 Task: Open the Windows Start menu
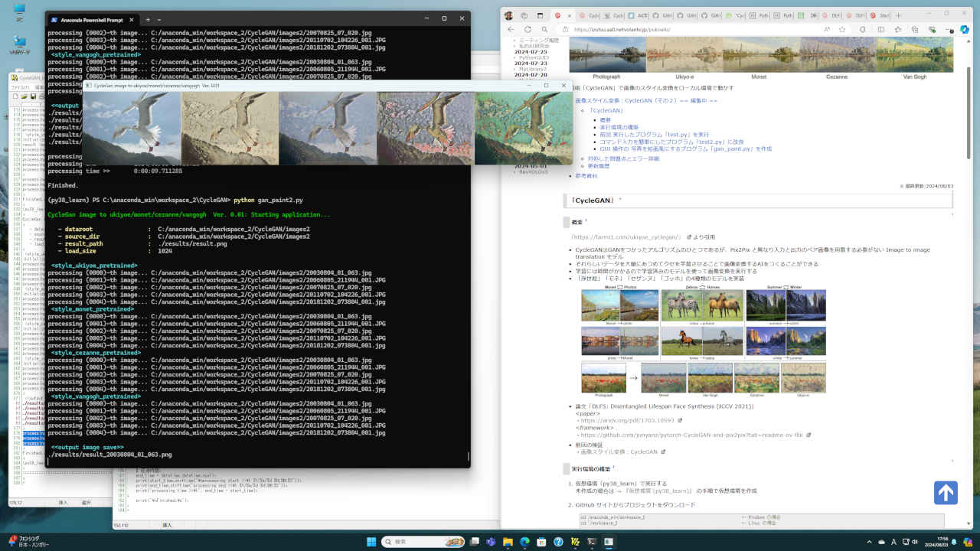pyautogui.click(x=371, y=542)
